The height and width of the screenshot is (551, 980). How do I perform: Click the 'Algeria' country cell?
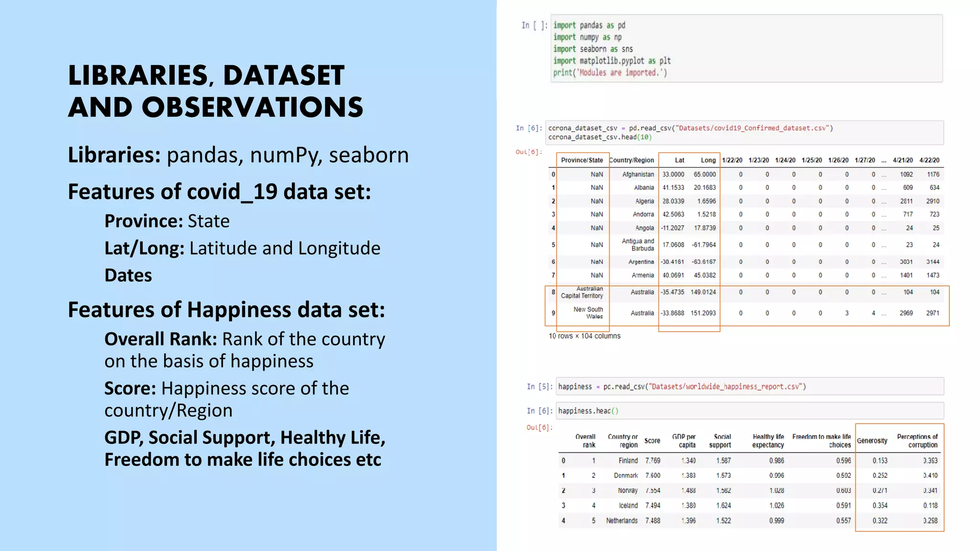tap(645, 201)
